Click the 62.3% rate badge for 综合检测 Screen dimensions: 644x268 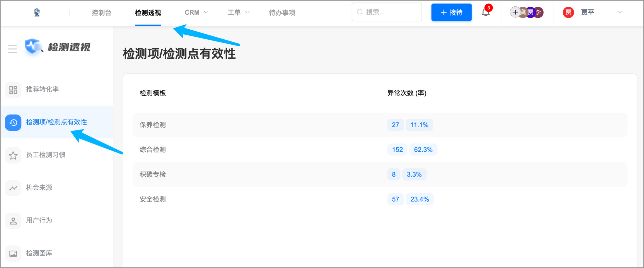pos(423,150)
